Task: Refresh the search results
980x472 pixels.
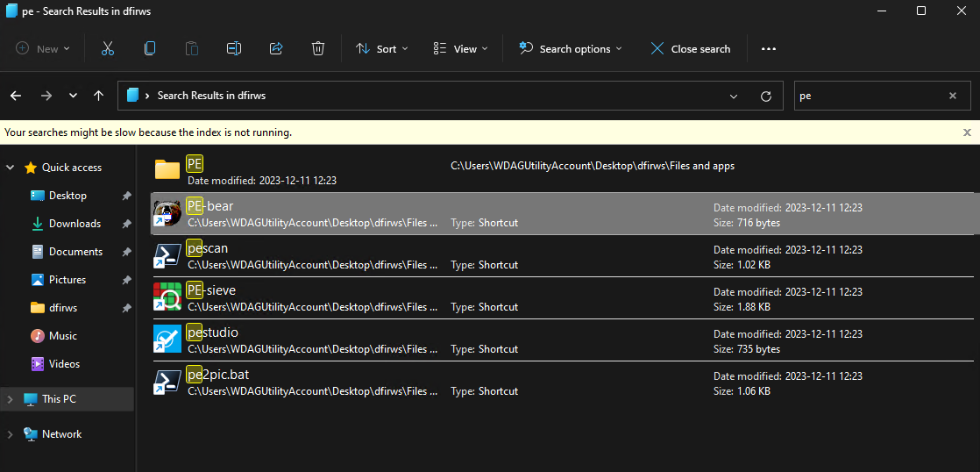Action: 766,96
